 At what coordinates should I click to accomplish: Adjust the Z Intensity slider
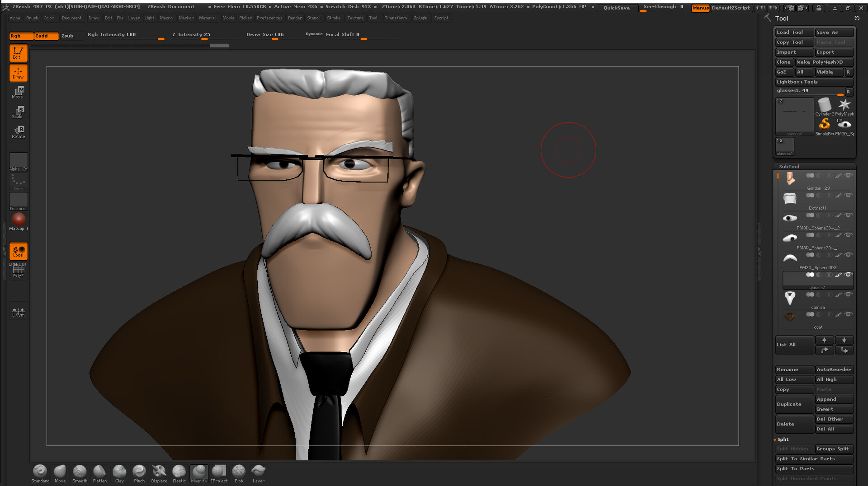(x=205, y=39)
